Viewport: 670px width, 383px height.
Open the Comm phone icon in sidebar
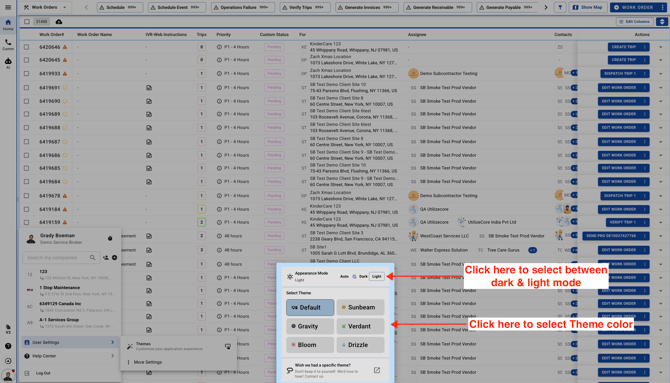coord(8,44)
